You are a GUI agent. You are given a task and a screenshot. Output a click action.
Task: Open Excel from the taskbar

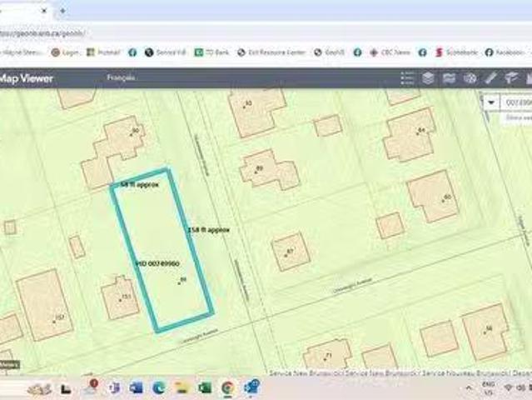tap(205, 387)
